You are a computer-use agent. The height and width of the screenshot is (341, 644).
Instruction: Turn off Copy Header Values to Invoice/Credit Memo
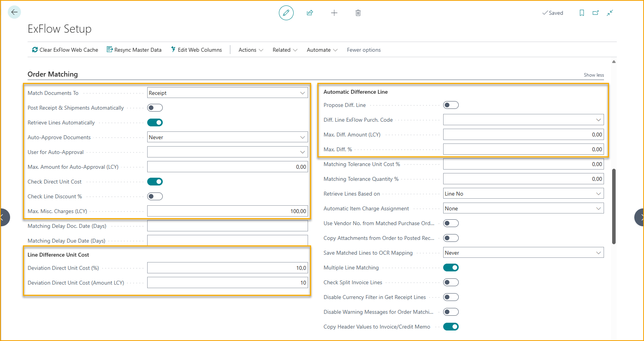pyautogui.click(x=451, y=327)
